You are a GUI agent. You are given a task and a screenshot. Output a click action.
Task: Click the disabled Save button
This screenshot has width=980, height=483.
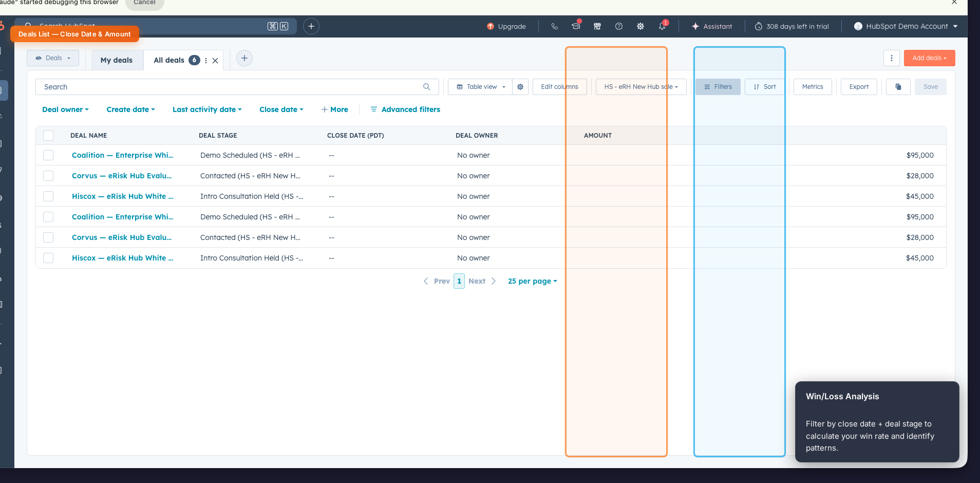(x=931, y=87)
